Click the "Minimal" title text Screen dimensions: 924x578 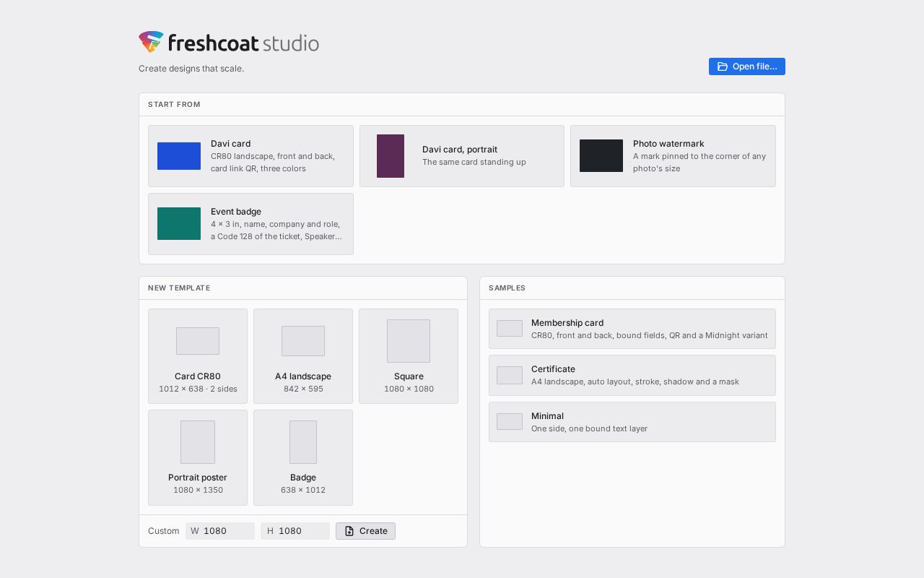(547, 416)
